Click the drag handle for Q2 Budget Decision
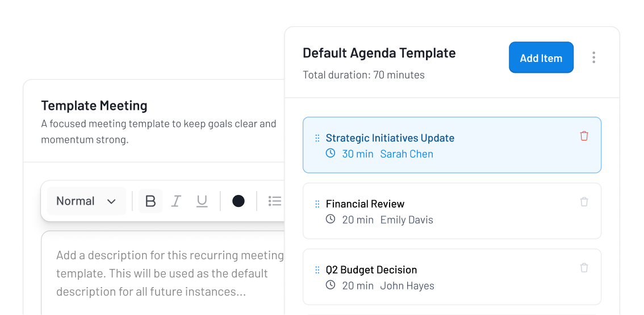644x315 pixels. 317,270
